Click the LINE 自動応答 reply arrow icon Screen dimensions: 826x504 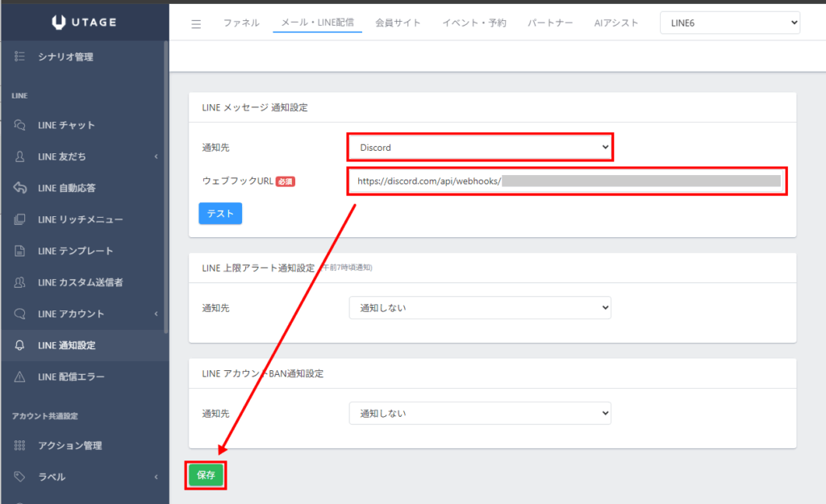click(x=20, y=188)
